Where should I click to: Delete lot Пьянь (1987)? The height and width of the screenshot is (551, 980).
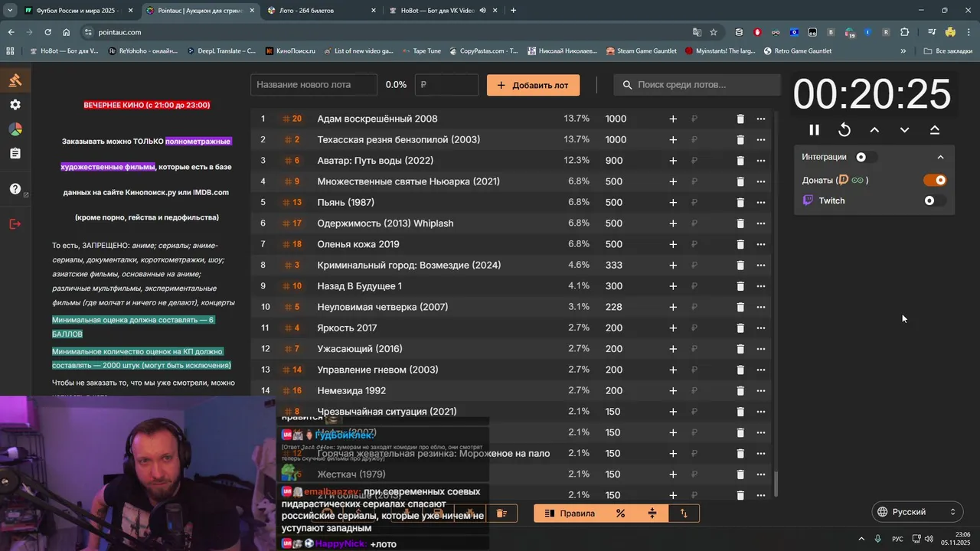tap(740, 203)
